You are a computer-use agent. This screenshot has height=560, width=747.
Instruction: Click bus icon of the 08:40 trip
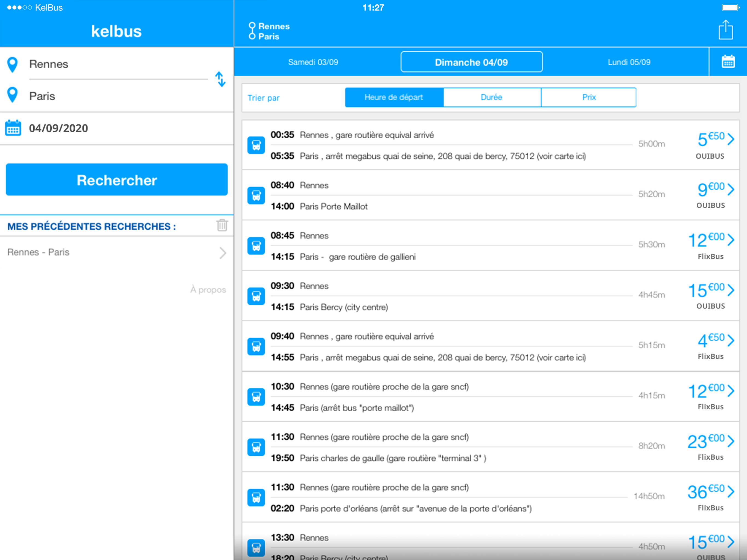[256, 195]
